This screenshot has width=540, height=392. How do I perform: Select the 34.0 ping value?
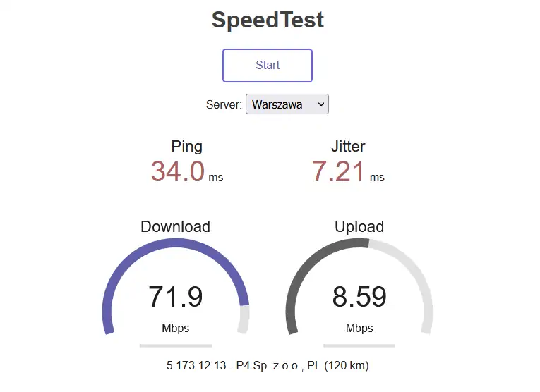click(177, 171)
